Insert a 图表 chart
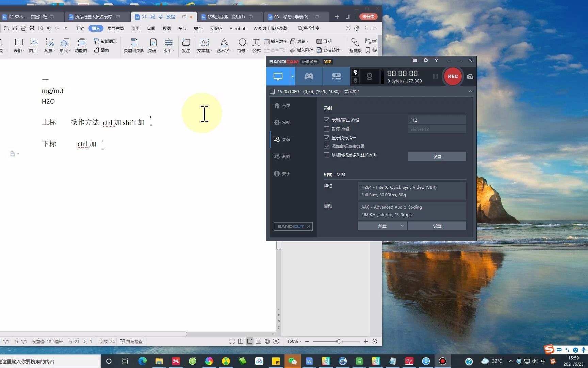The height and width of the screenshot is (368, 588). click(x=102, y=50)
